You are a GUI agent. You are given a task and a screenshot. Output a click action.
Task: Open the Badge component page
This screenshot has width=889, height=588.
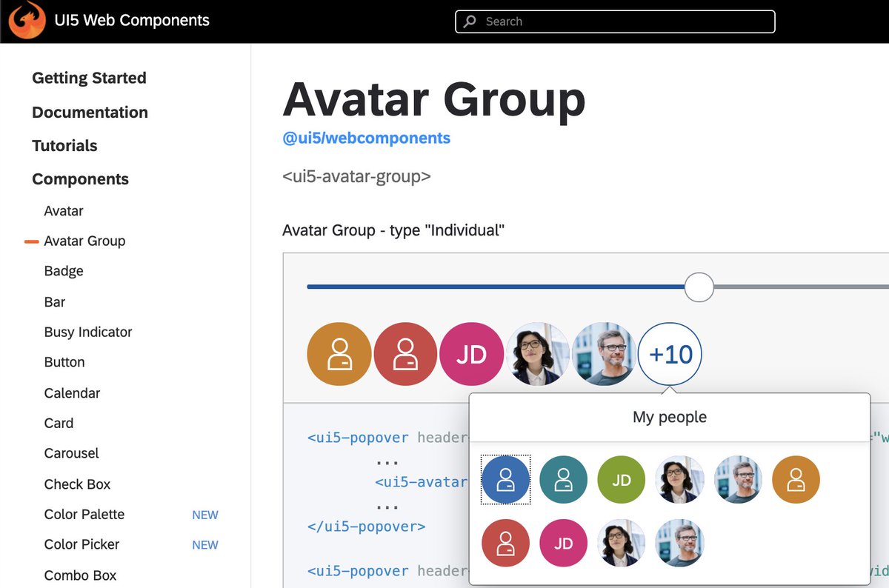click(63, 270)
